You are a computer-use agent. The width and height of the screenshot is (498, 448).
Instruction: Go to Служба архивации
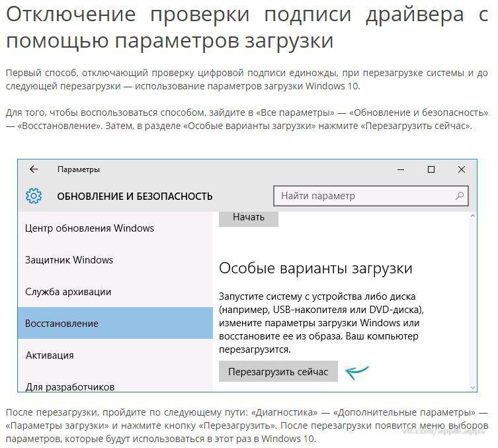pyautogui.click(x=68, y=292)
